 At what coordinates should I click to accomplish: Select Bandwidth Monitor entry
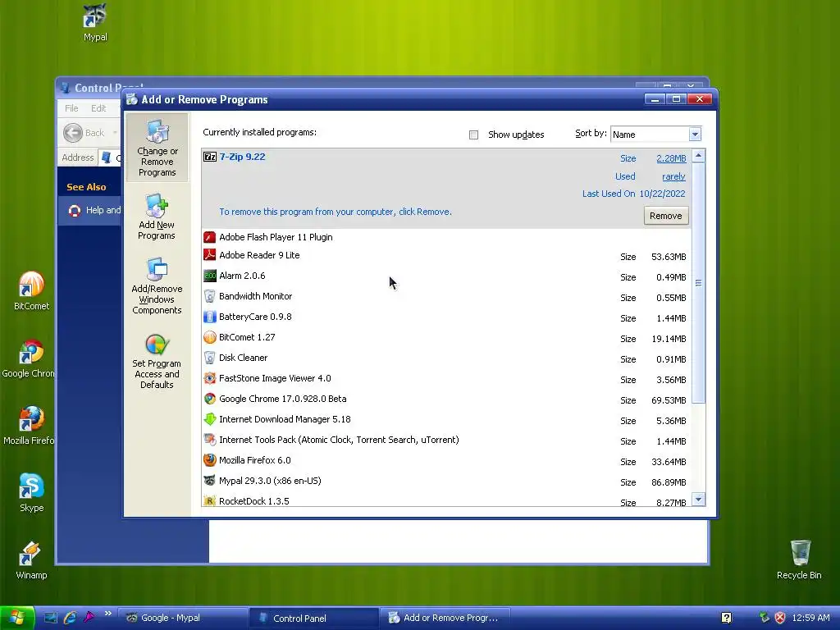[x=447, y=296]
